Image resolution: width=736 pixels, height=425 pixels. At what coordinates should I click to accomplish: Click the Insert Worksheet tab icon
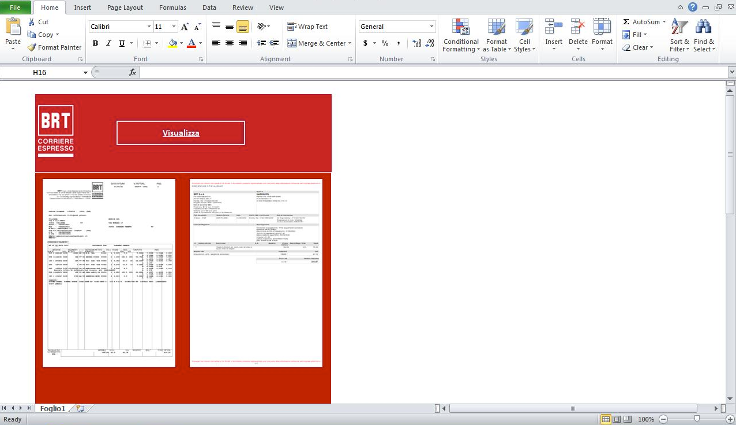(x=80, y=409)
